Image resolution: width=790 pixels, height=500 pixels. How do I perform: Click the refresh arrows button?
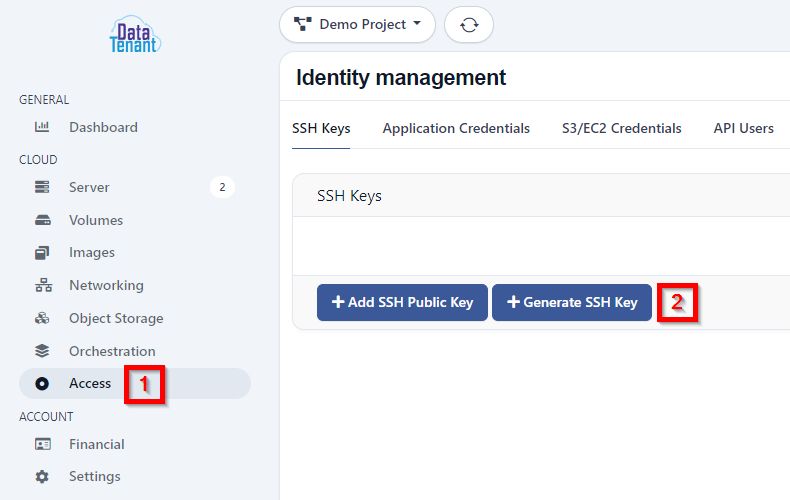point(469,25)
